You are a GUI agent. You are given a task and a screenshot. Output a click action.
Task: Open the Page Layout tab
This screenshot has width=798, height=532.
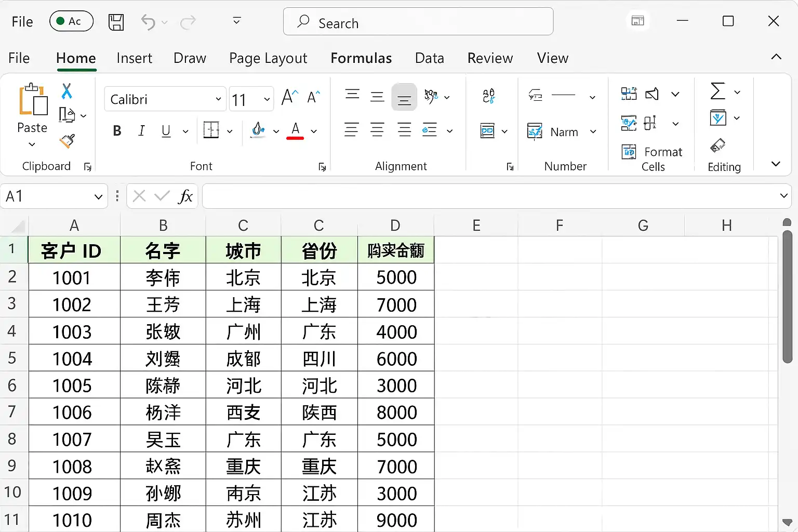(x=268, y=58)
